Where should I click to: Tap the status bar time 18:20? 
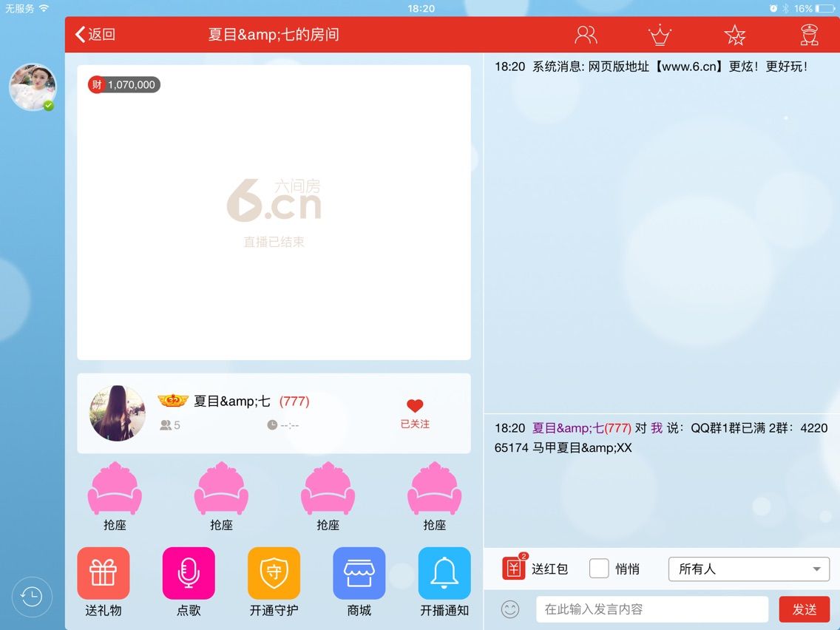(x=421, y=9)
